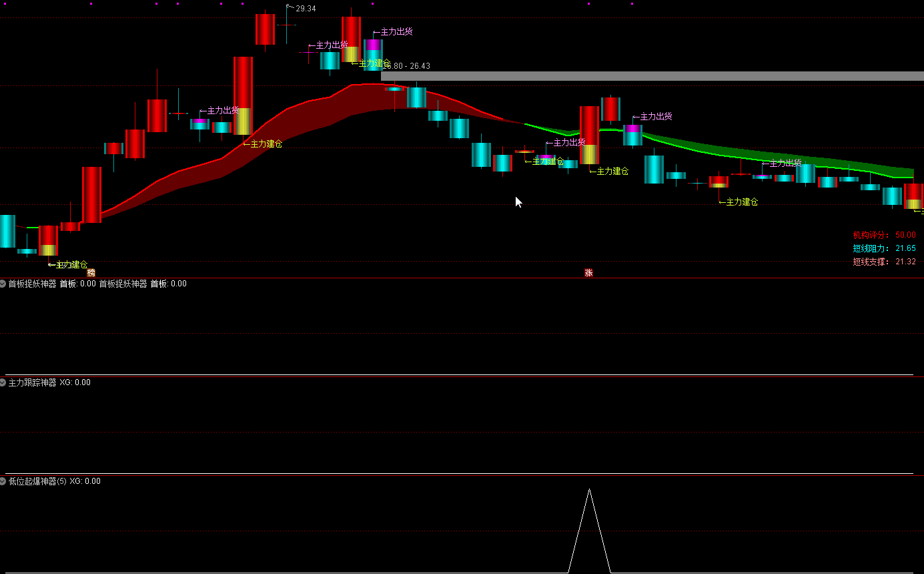Screen dimensions: 924x574
Task: Click the gray 26.80 - 26.43 price zone bar
Action: click(652, 76)
